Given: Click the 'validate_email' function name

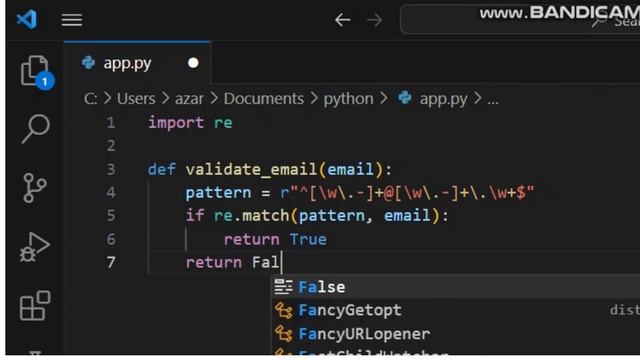Looking at the screenshot, I should pos(251,169).
